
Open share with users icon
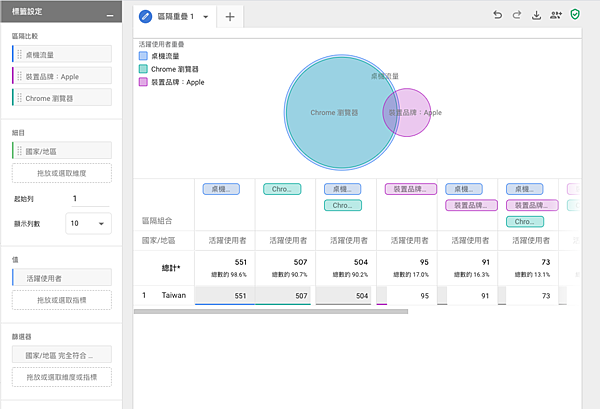click(x=556, y=15)
